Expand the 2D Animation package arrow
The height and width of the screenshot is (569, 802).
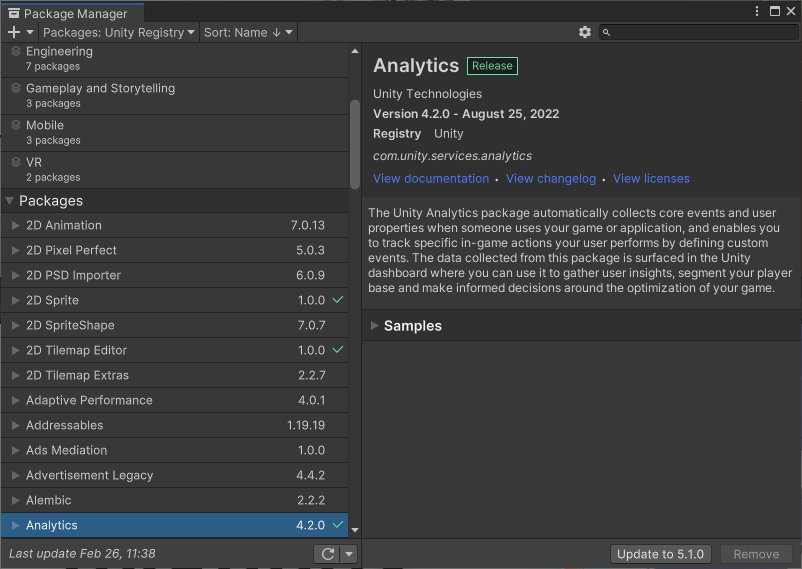[x=15, y=225]
